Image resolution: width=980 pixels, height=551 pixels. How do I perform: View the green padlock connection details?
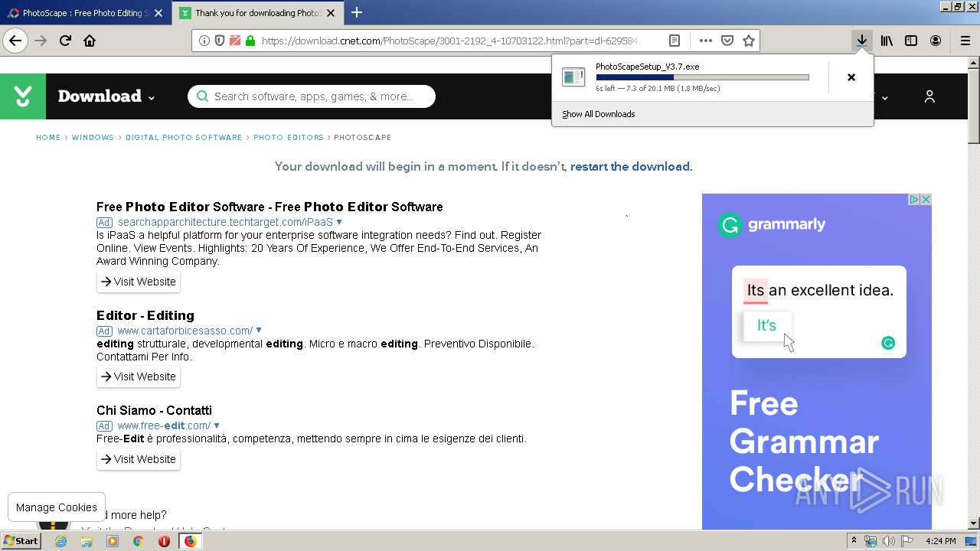click(x=250, y=41)
